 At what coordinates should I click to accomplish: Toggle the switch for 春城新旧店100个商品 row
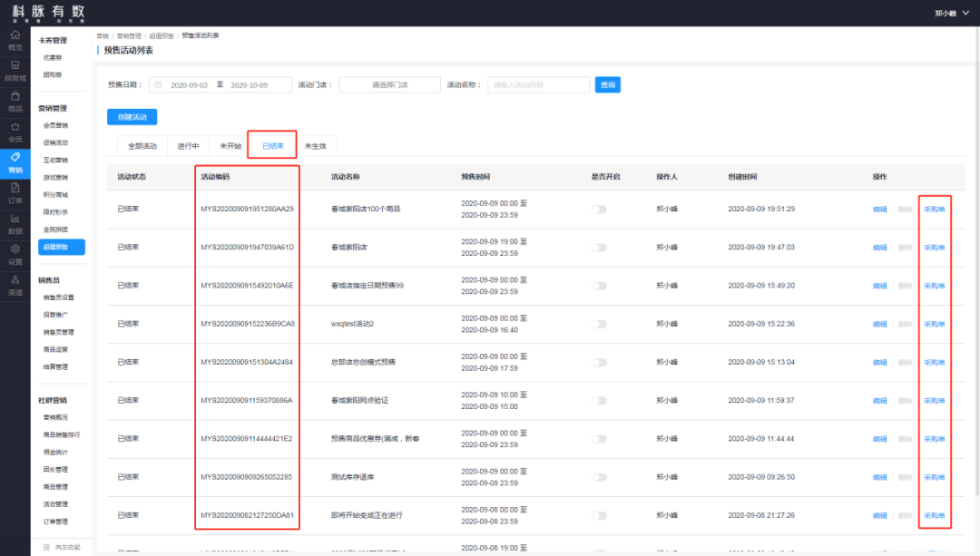point(600,210)
